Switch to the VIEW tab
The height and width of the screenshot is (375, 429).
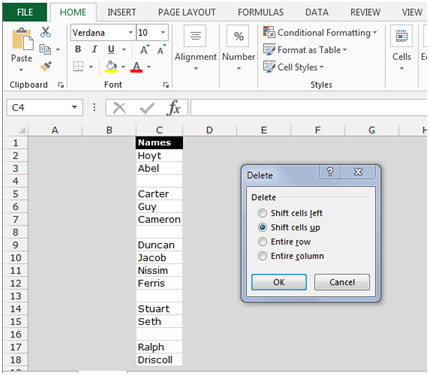tap(412, 12)
